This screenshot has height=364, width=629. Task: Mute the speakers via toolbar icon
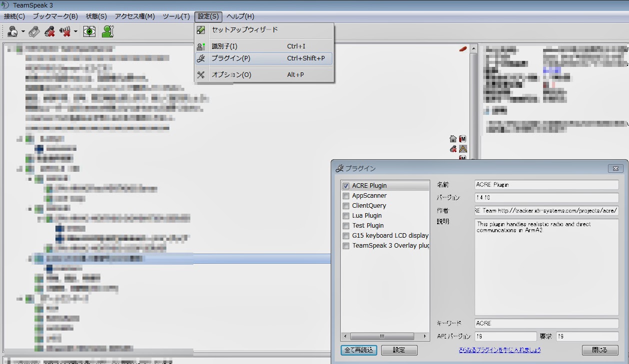click(65, 31)
